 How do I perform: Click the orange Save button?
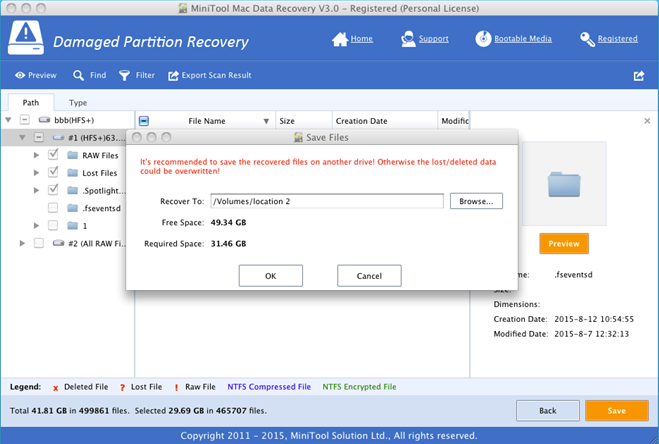[617, 411]
